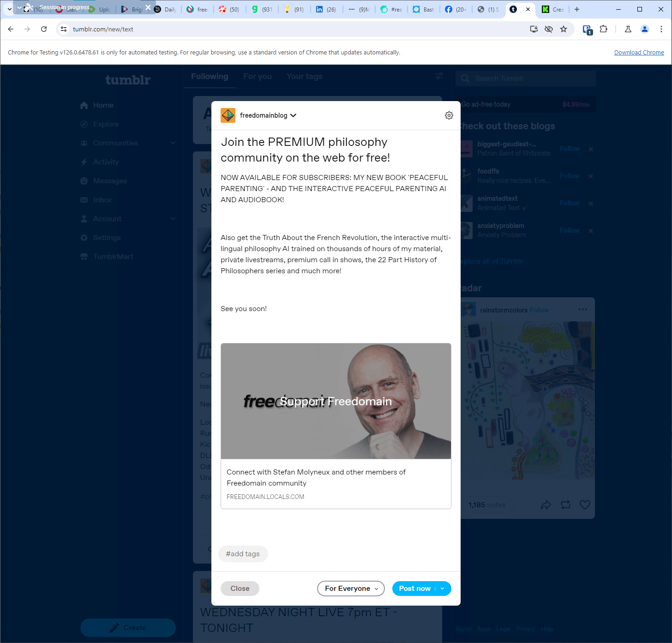Open the post settings gear icon
This screenshot has width=672, height=643.
click(x=449, y=115)
